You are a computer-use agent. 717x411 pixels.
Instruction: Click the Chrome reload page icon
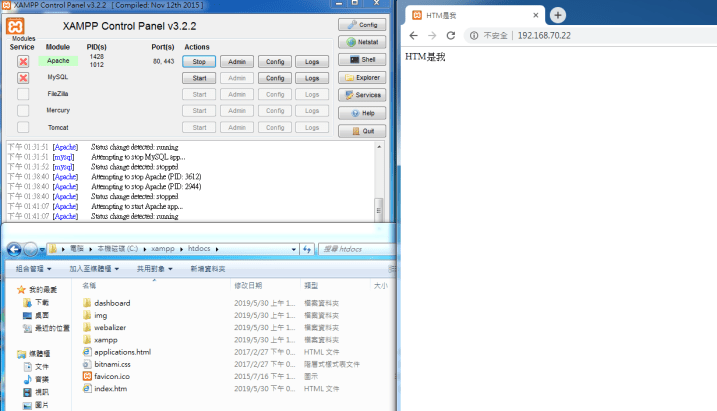(x=451, y=35)
